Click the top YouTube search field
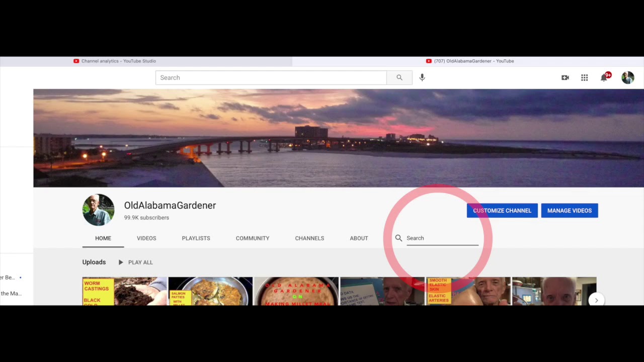 [x=271, y=77]
